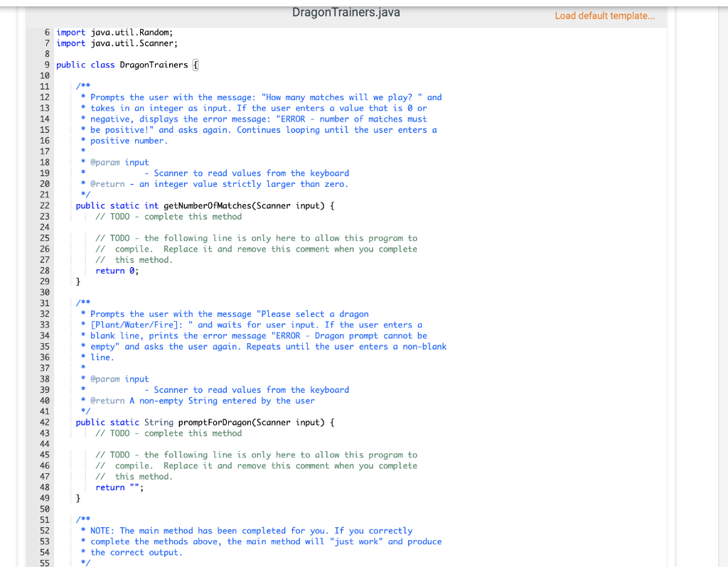This screenshot has width=728, height=567.
Task: Click the 'blank line, prints the error' comment line
Action: point(254,336)
